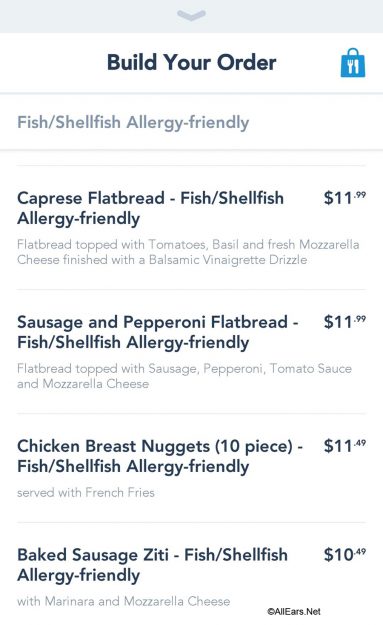The height and width of the screenshot is (625, 383).
Task: Tap the Sausage and Pepperoni Flatbread $11.99 price
Action: click(345, 322)
